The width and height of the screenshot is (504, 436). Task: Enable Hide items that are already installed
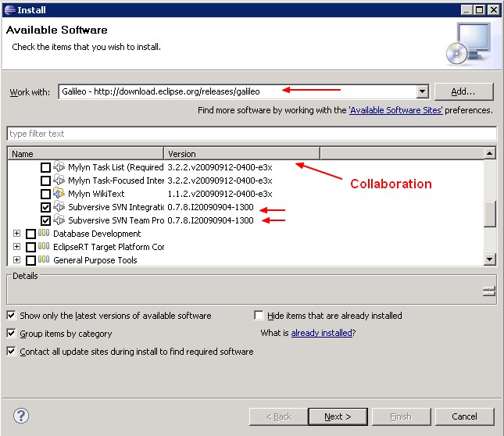coord(259,316)
